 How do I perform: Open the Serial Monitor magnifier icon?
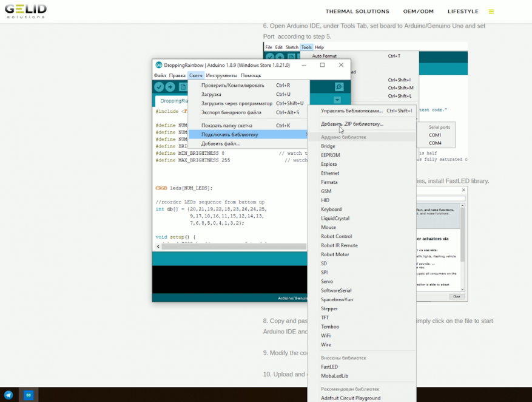pyautogui.click(x=338, y=87)
